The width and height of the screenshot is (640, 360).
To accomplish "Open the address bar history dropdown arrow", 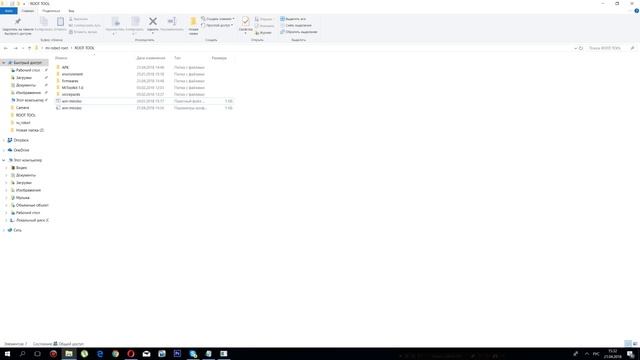I will [x=576, y=48].
